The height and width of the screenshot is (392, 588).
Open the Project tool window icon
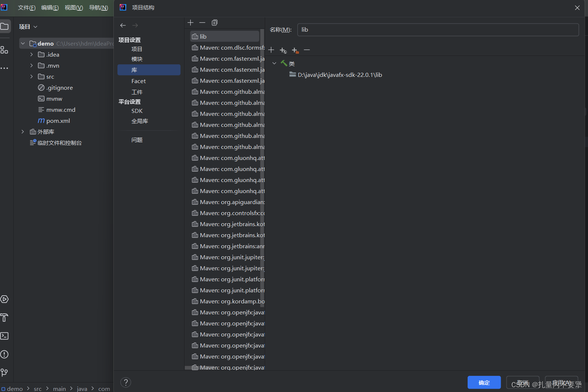pyautogui.click(x=4, y=26)
